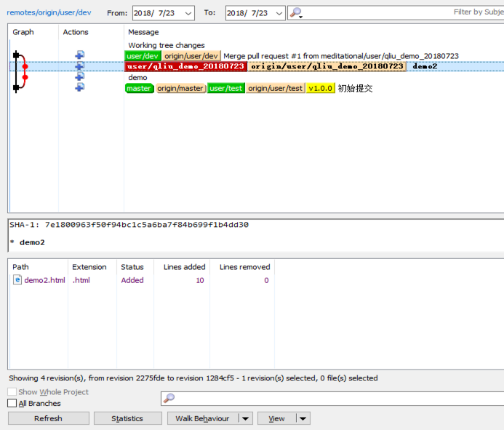Open the To date picker dropdown
The height and width of the screenshot is (435, 504).
279,13
